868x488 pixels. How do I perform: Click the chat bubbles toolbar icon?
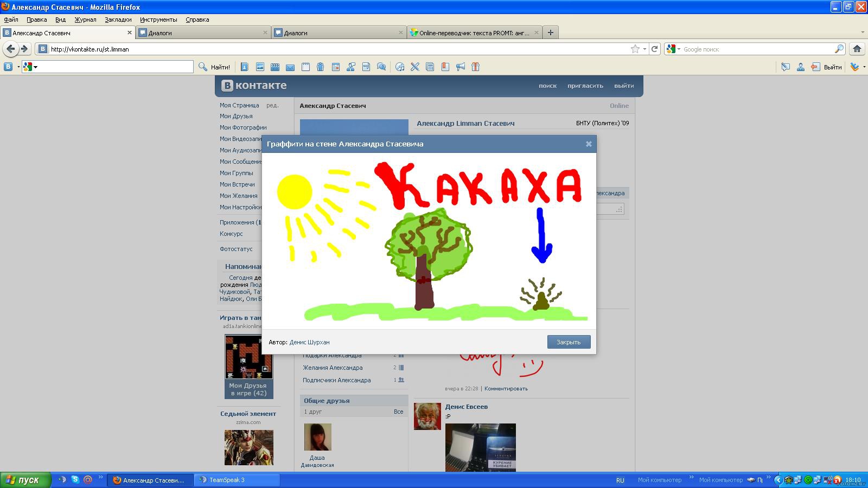point(381,67)
